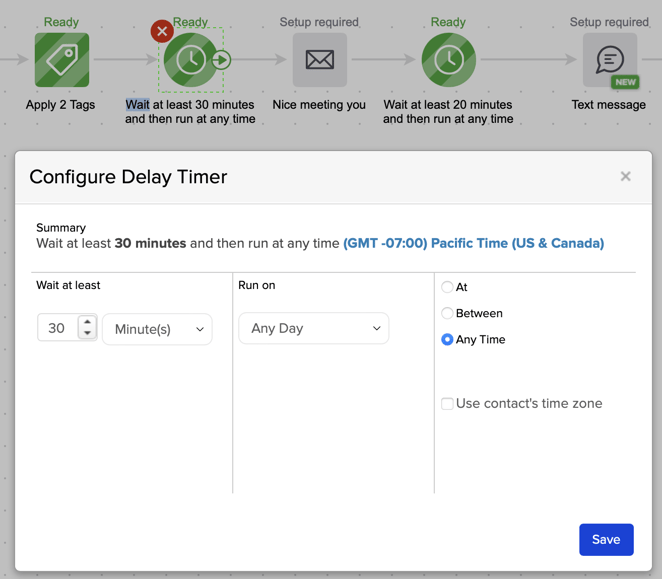Open the Text message step icon
Viewport: 662px width, 579px height.
(x=609, y=60)
